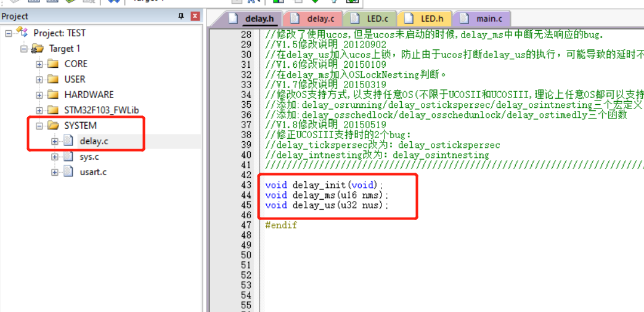Select the USER group label
The width and height of the screenshot is (644, 312).
click(75, 79)
